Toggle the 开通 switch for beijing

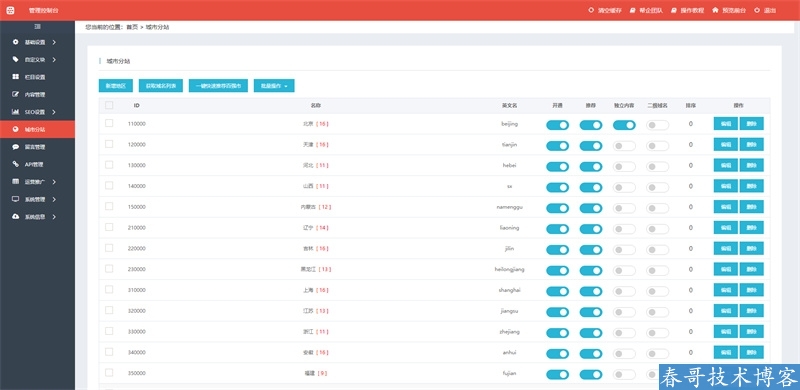[557, 125]
